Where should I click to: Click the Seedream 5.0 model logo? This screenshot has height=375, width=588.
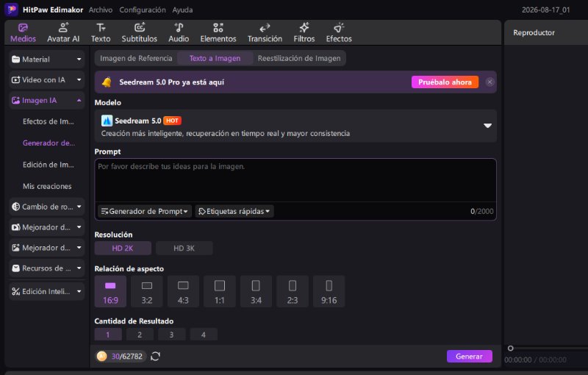pyautogui.click(x=107, y=121)
